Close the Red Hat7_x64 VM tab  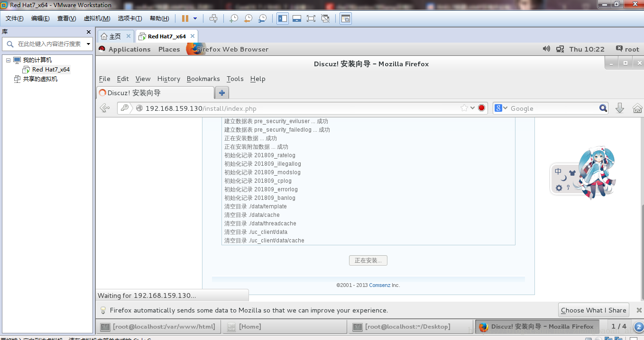click(x=192, y=36)
